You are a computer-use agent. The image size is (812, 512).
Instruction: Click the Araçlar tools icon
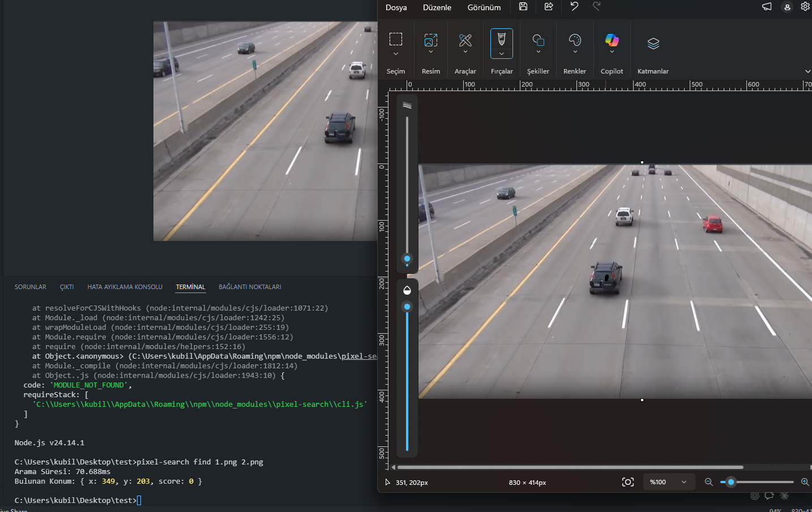coord(465,40)
